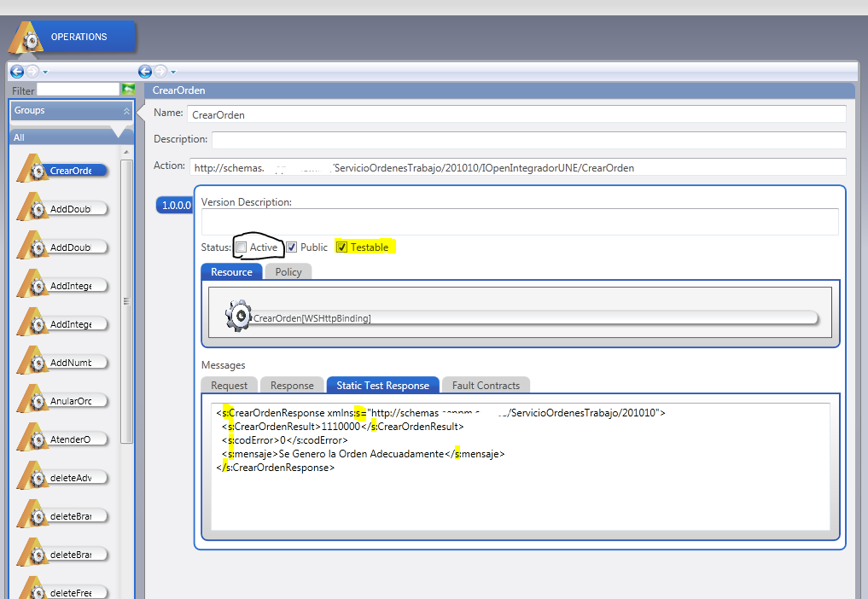868x599 pixels.
Task: Click the 'Se Genero la Orden Adecuadamente' line
Action: click(x=363, y=454)
